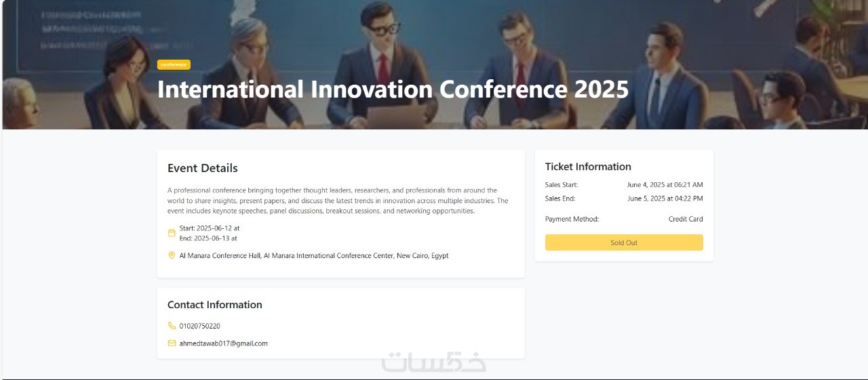
Task: Click the Al Manara Conference Hall address
Action: pyautogui.click(x=313, y=255)
